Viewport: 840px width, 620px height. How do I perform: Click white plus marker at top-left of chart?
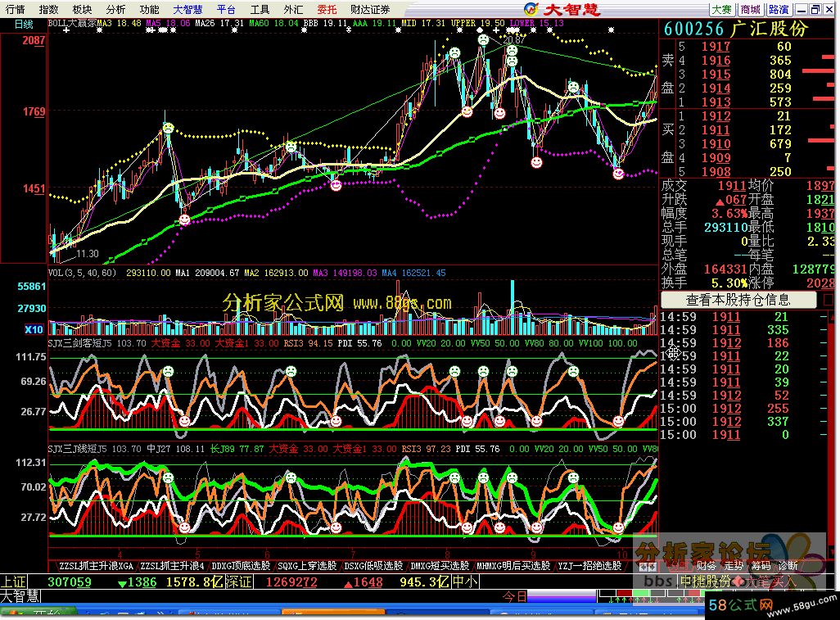65,30
